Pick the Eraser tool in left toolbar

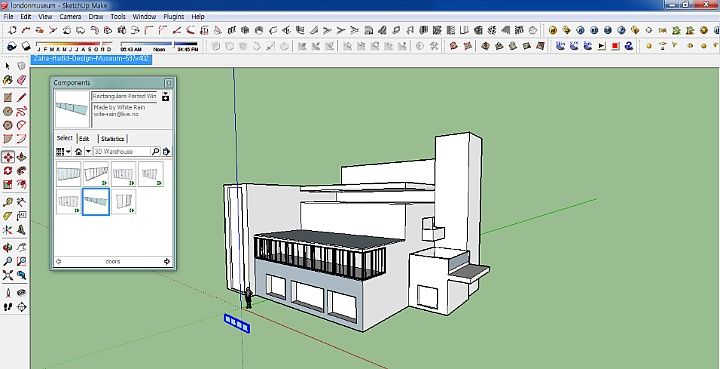point(21,80)
